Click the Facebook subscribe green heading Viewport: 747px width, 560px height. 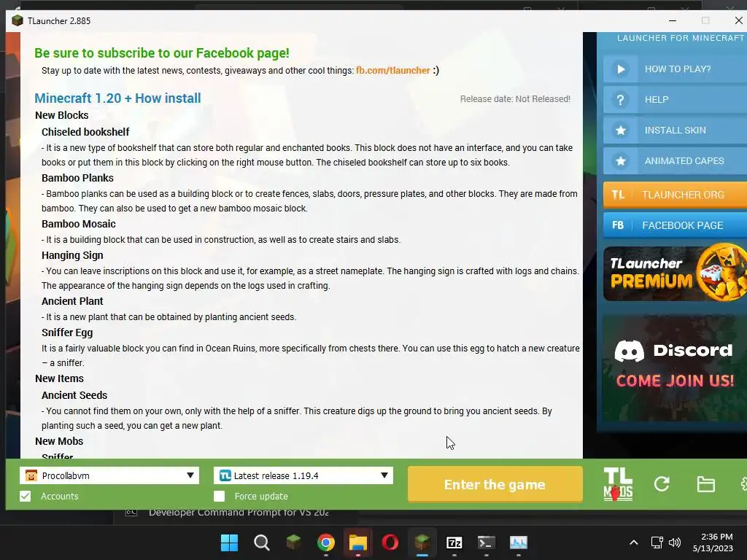[x=162, y=52]
